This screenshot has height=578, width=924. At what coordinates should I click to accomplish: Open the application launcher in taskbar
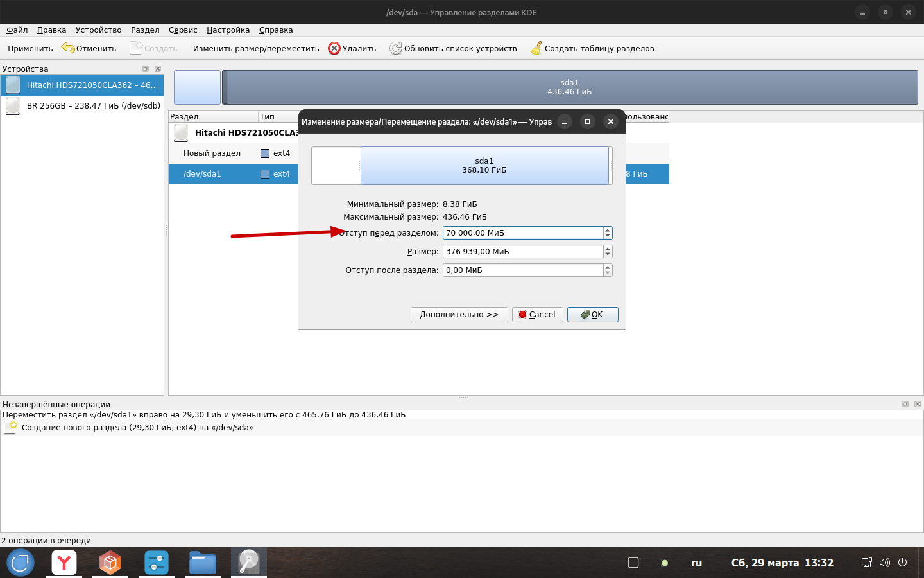(21, 563)
